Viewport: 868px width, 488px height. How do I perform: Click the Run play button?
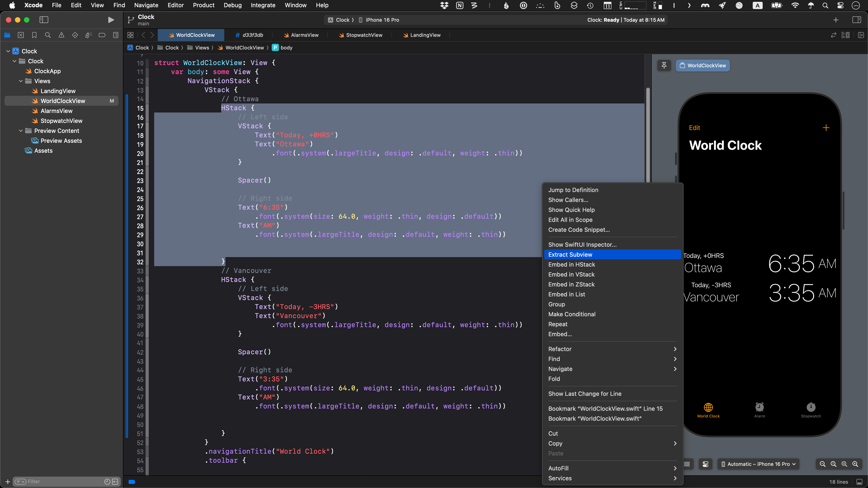(x=111, y=20)
